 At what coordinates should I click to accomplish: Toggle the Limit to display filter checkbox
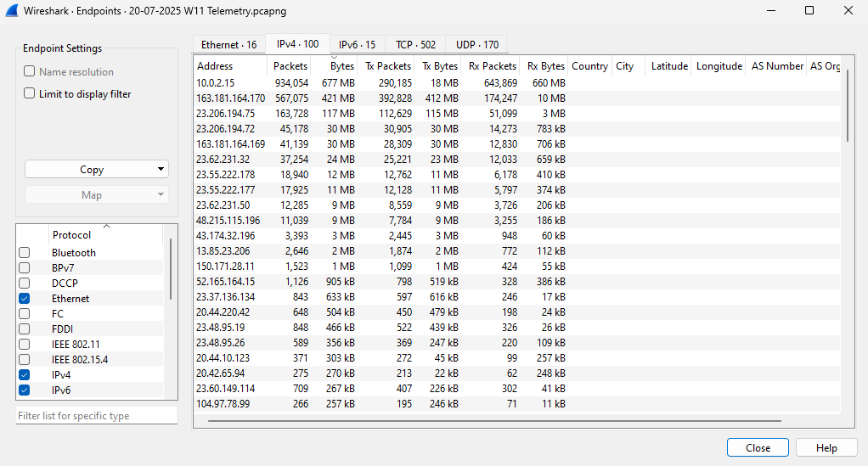coord(30,93)
